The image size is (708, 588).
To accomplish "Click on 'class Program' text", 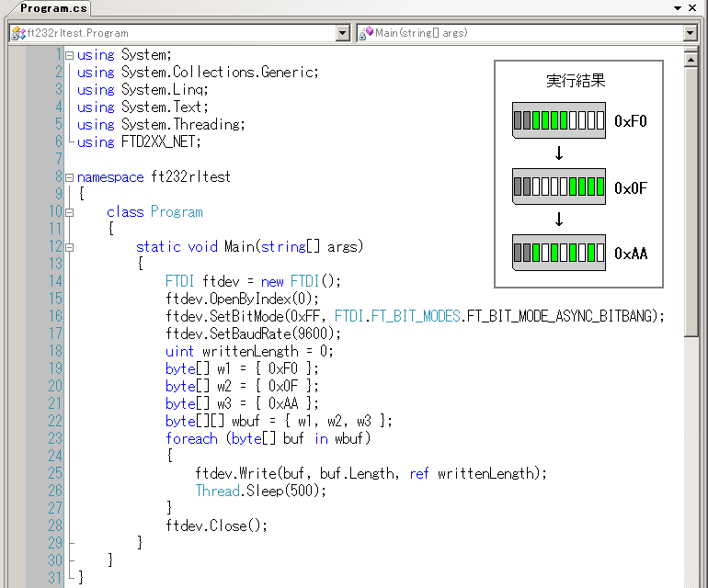I will 154,212.
